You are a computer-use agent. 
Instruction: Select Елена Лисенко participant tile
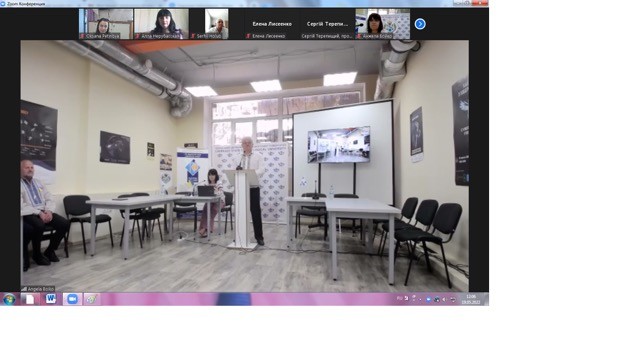(x=272, y=24)
